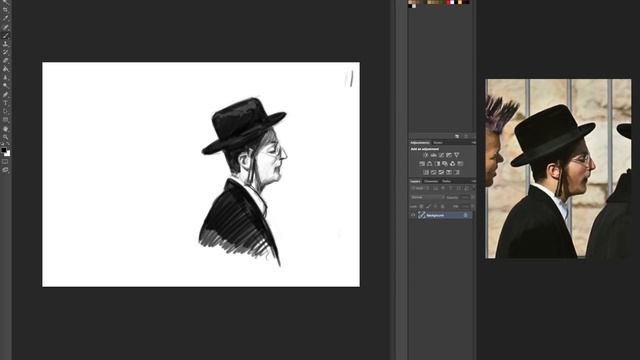This screenshot has height=360, width=640.
Task: Select the Rectangle shape tool
Action: (5, 120)
